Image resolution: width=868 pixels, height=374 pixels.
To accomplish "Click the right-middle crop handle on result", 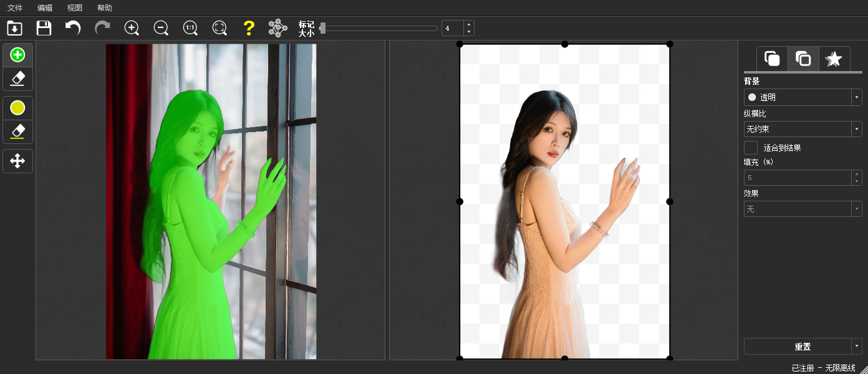I will [670, 201].
